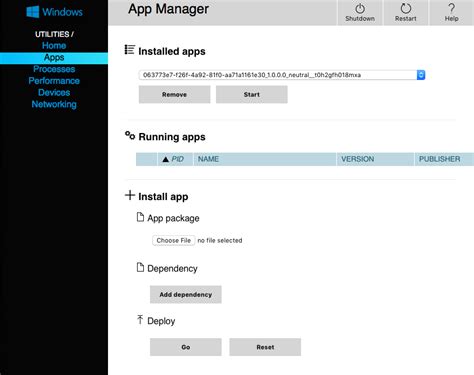Click the Shutdown label text
The height and width of the screenshot is (375, 474).
coord(360,19)
